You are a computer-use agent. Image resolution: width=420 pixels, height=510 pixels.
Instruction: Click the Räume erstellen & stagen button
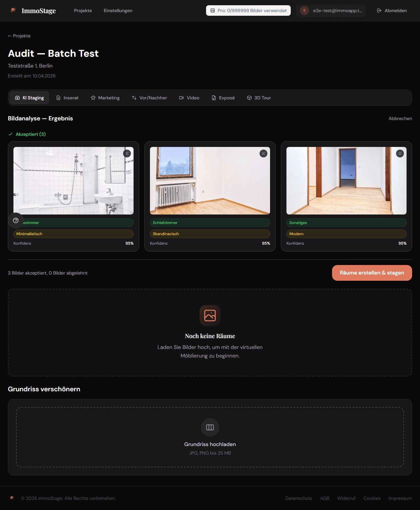click(x=372, y=273)
